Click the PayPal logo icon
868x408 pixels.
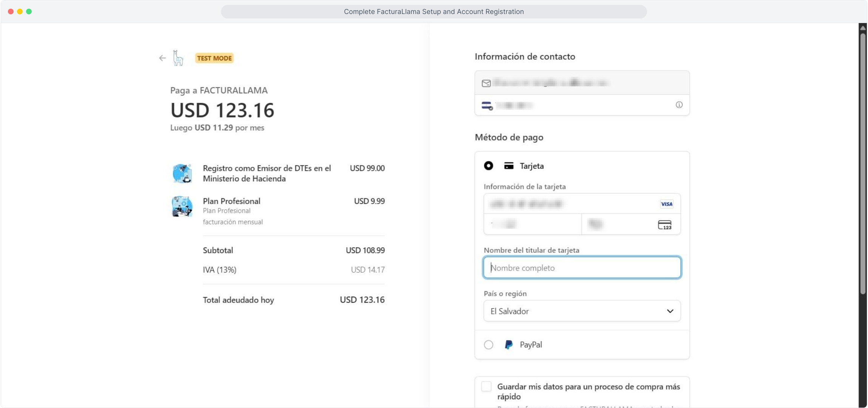tap(508, 345)
